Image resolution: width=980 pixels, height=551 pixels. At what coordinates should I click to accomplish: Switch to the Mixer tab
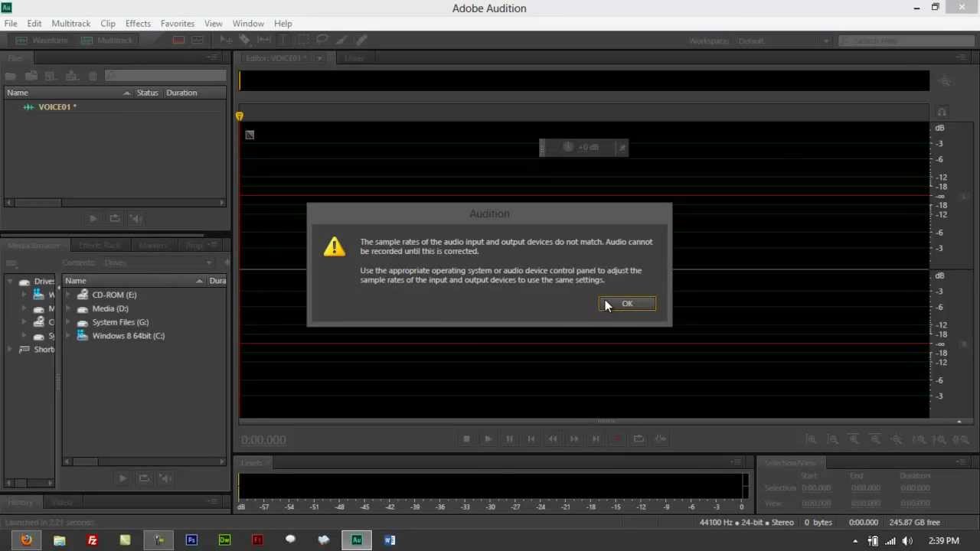coord(354,58)
